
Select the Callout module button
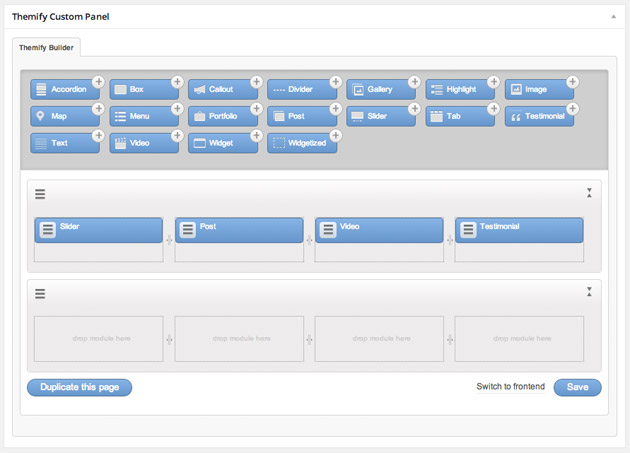coord(223,89)
